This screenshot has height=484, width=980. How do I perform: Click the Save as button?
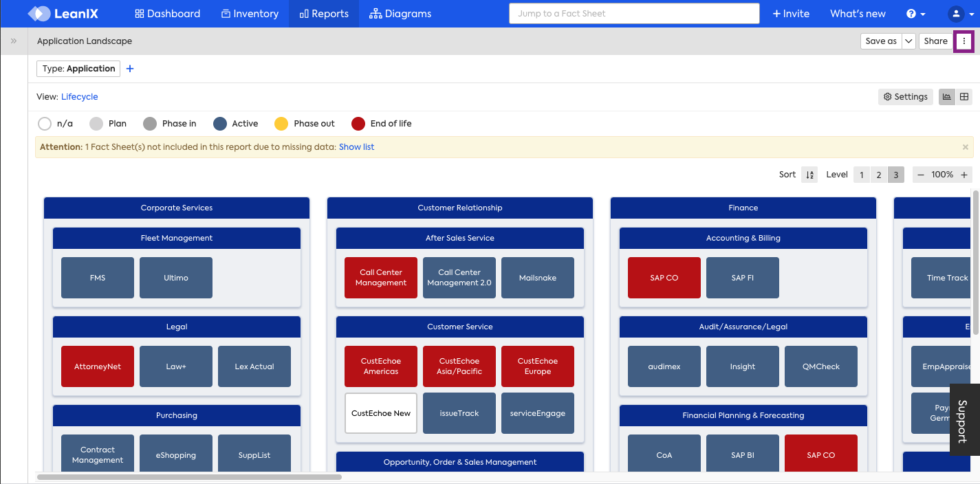tap(881, 41)
